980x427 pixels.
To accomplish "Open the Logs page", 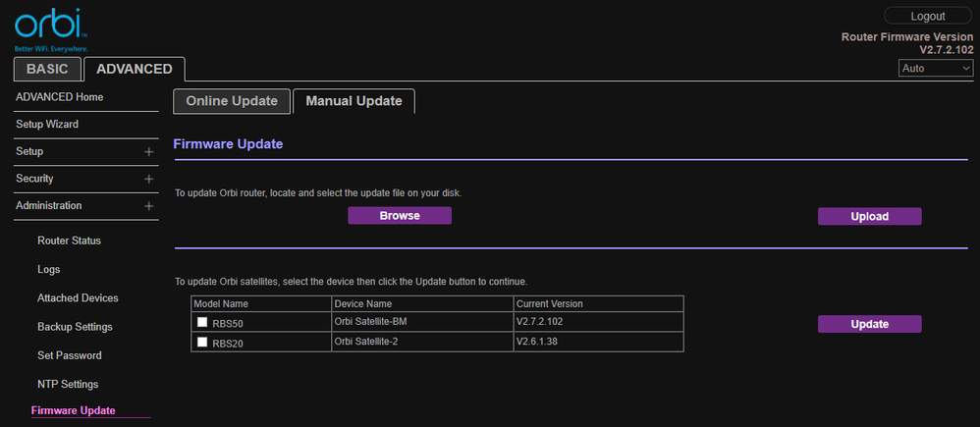I will 49,270.
